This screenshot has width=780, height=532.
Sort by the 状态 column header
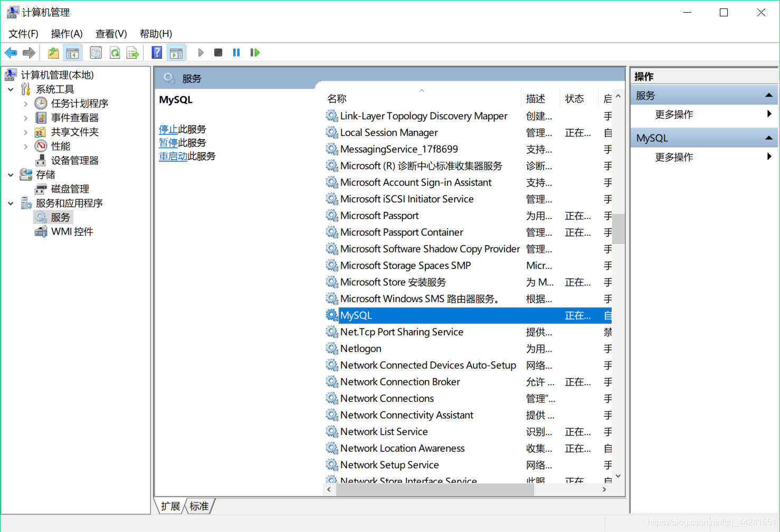579,99
